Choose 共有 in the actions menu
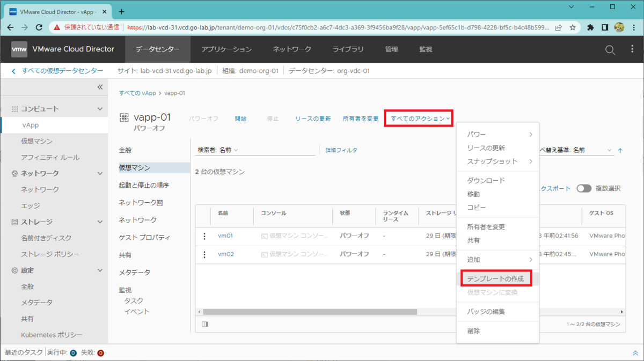The height and width of the screenshot is (361, 644). click(473, 240)
